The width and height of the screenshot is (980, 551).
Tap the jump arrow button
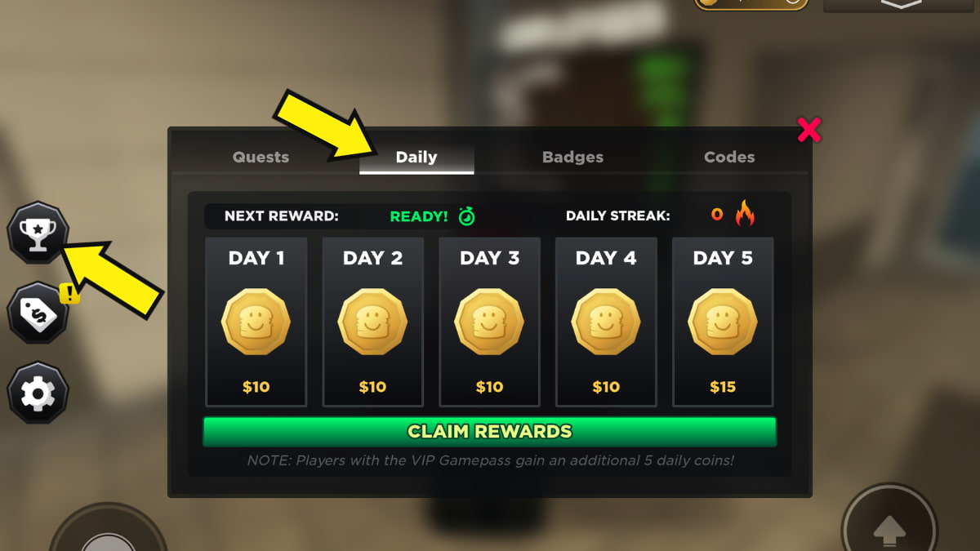click(x=890, y=530)
